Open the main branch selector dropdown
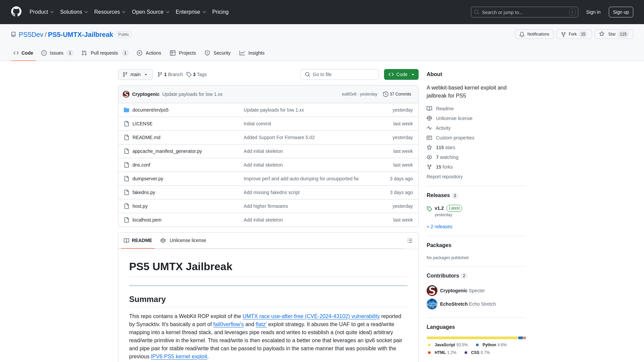Viewport: 644px width, 362px height. 136,74
